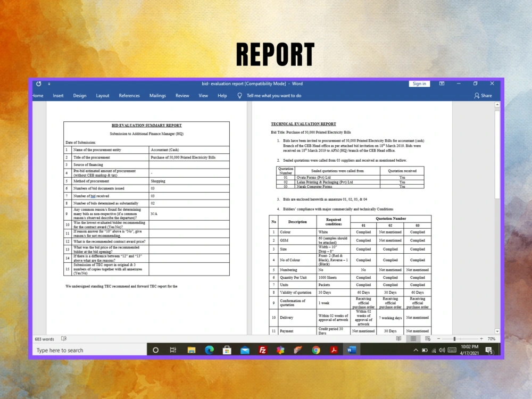Click the 683 words status indicator
The image size is (532, 399).
[x=45, y=339]
